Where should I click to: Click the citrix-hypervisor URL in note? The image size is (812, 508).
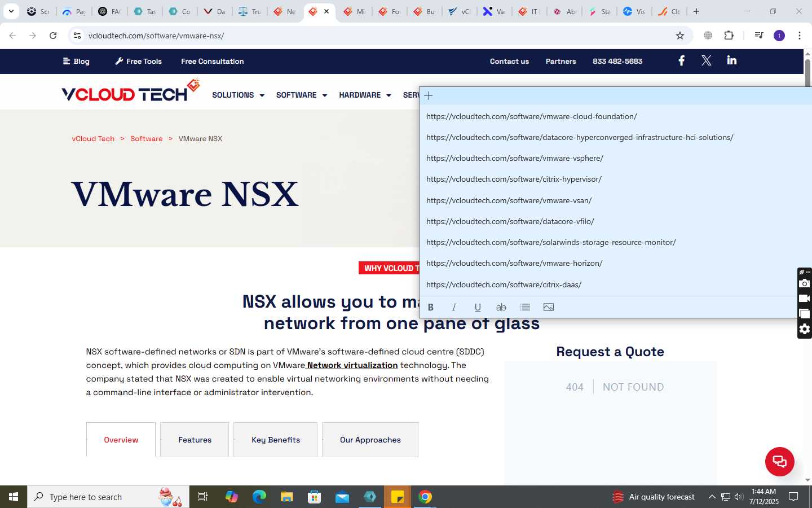click(514, 179)
